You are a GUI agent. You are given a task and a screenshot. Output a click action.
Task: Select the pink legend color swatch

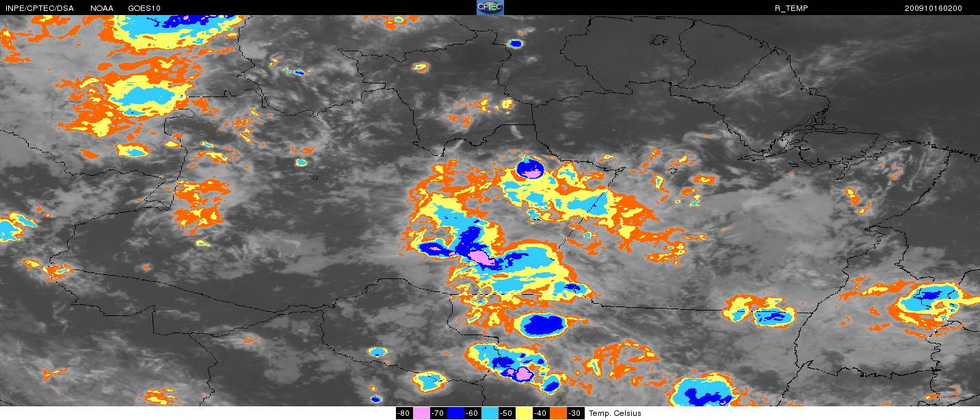click(421, 413)
